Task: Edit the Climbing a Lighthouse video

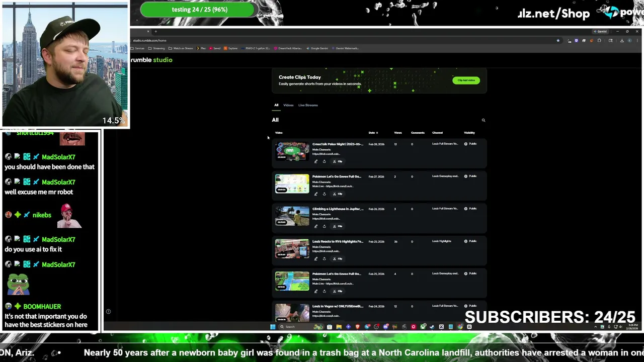Action: tap(316, 226)
